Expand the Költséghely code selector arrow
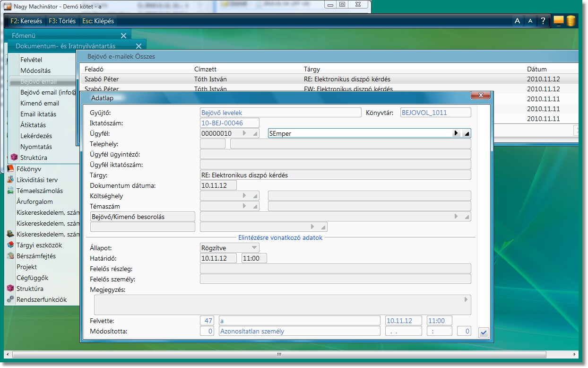Screen dimensions: 588x368 pos(244,196)
